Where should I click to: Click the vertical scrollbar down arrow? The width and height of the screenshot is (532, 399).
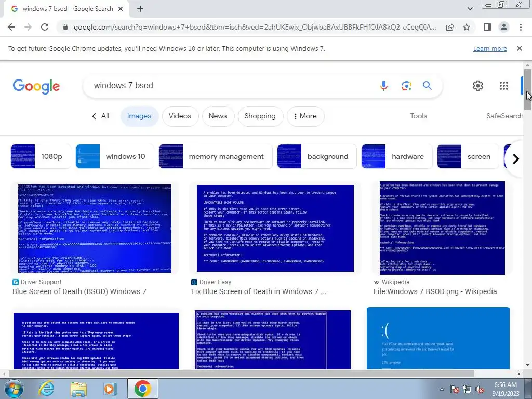click(x=528, y=365)
